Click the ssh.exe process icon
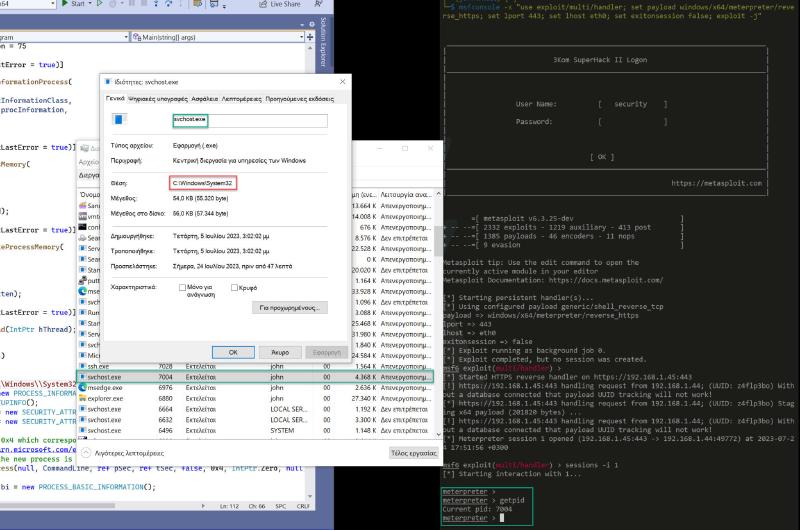The width and height of the screenshot is (800, 530). (83, 366)
